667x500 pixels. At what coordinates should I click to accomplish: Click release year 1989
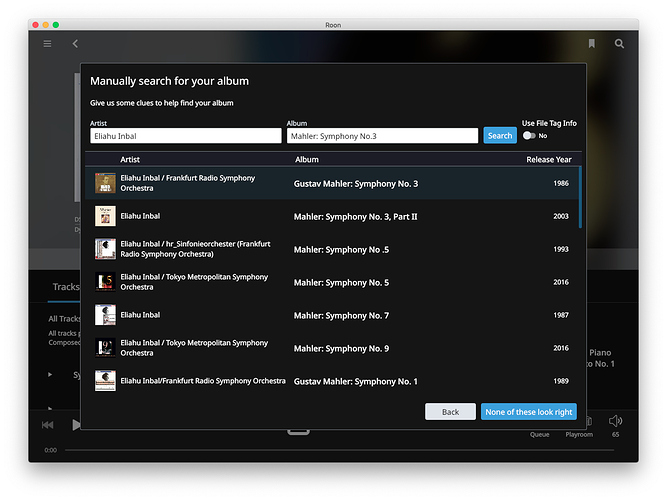pos(561,381)
